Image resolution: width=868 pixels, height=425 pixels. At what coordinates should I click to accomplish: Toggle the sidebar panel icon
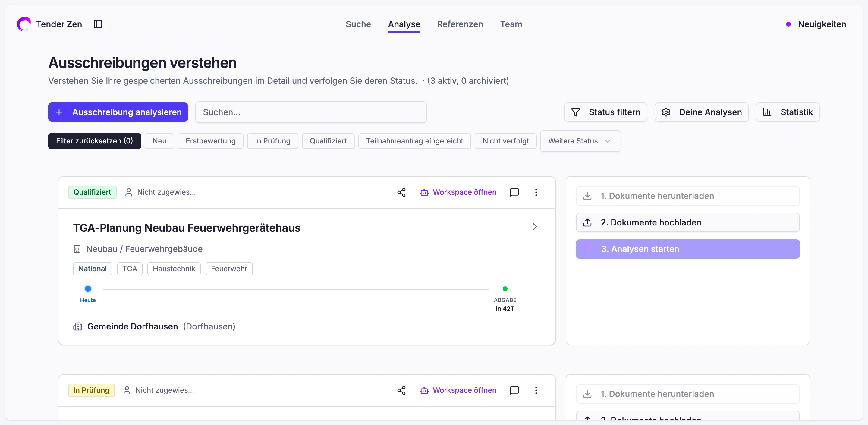[98, 24]
